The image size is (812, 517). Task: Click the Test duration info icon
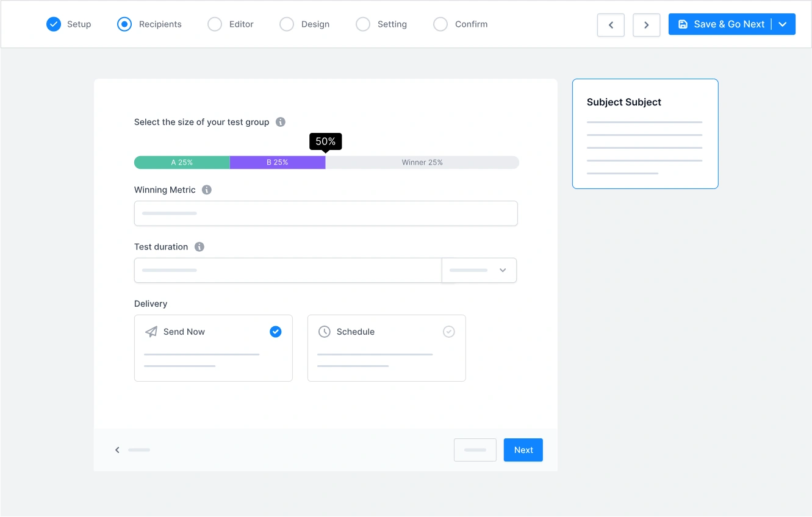tap(199, 247)
